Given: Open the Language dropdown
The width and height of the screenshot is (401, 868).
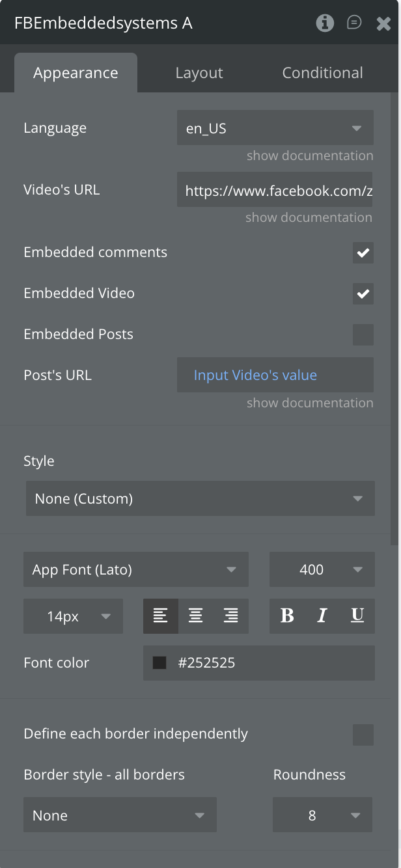Looking at the screenshot, I should pos(275,128).
